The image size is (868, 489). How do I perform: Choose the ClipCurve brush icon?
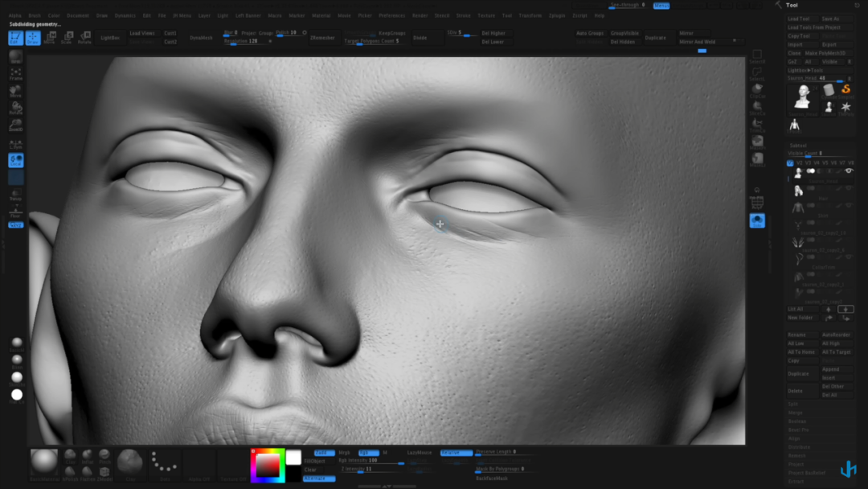tap(757, 92)
